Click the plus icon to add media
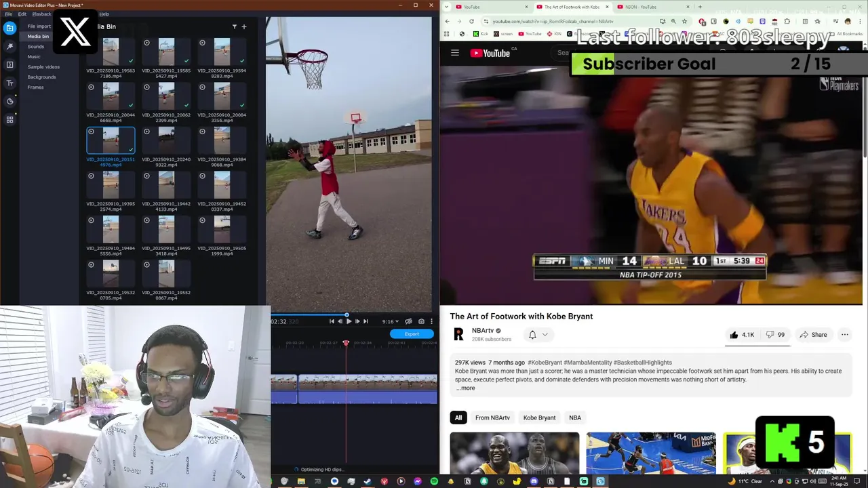868x488 pixels. 244,26
